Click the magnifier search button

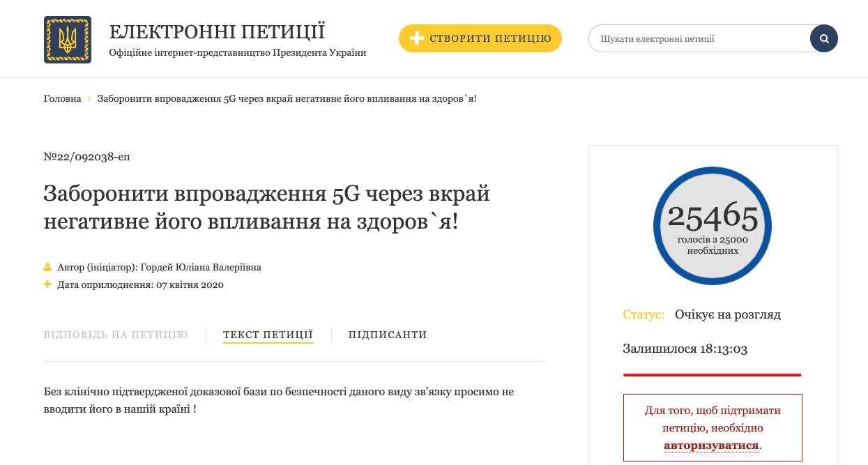pos(823,38)
